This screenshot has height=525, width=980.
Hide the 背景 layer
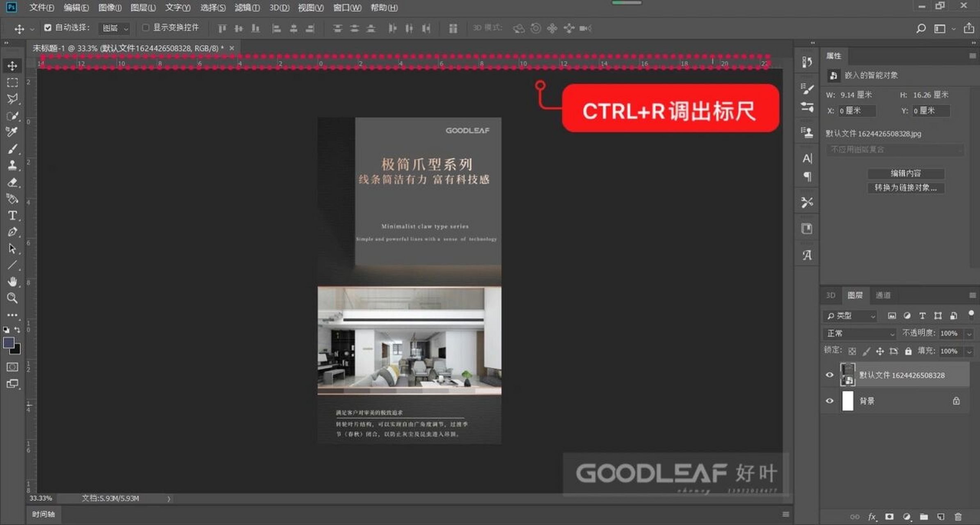tap(829, 401)
